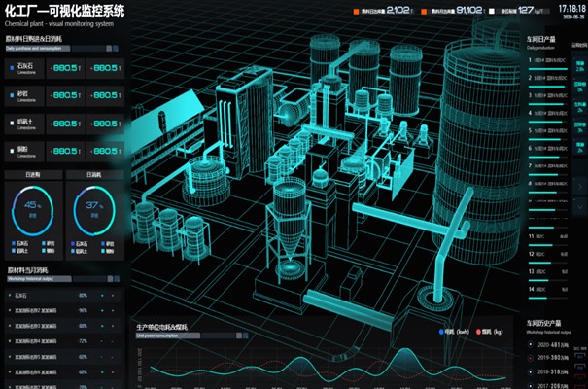This screenshot has width=588, height=389.
Task: Toggle 砂岩 legend under 45% donut
Action: click(48, 243)
